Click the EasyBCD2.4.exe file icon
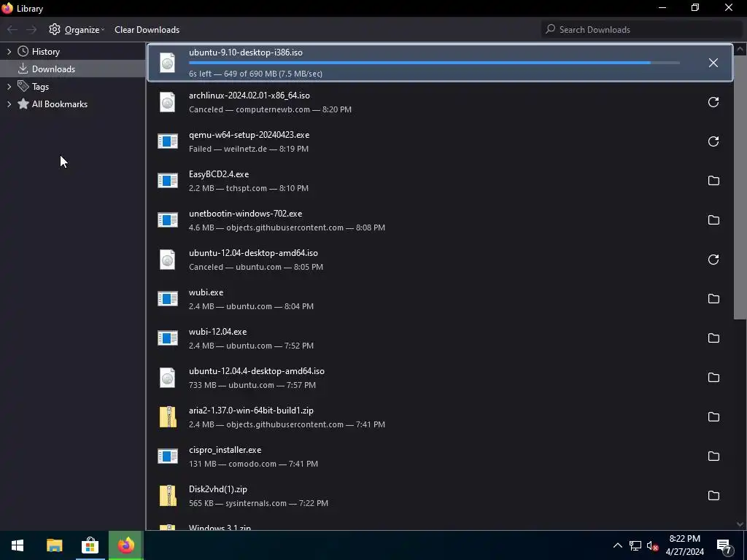This screenshot has height=560, width=747. (x=168, y=181)
